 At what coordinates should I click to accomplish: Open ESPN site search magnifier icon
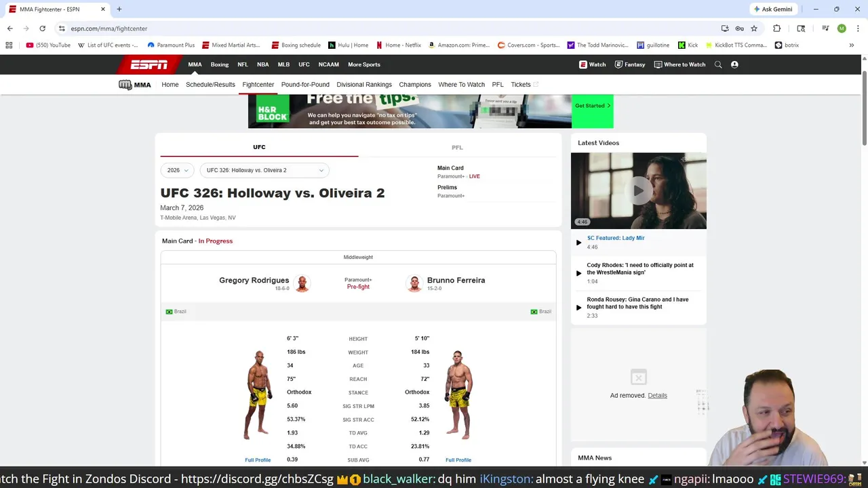click(x=718, y=64)
